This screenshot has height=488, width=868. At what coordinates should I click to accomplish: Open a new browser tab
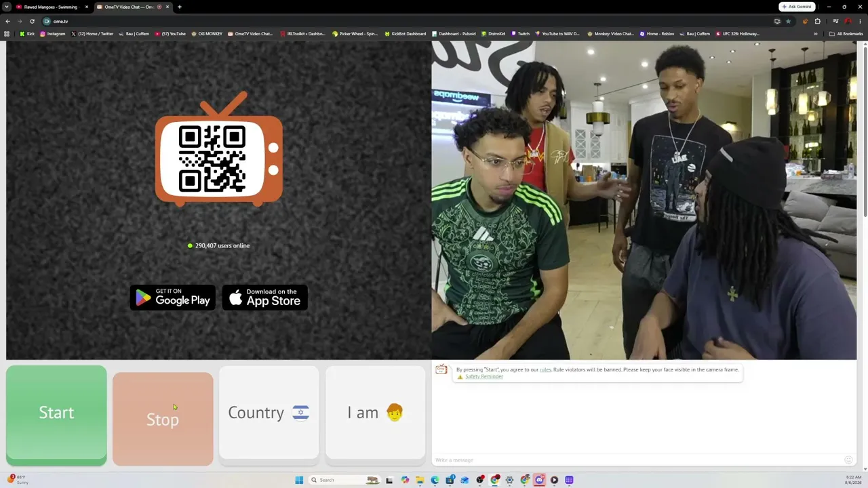[180, 7]
